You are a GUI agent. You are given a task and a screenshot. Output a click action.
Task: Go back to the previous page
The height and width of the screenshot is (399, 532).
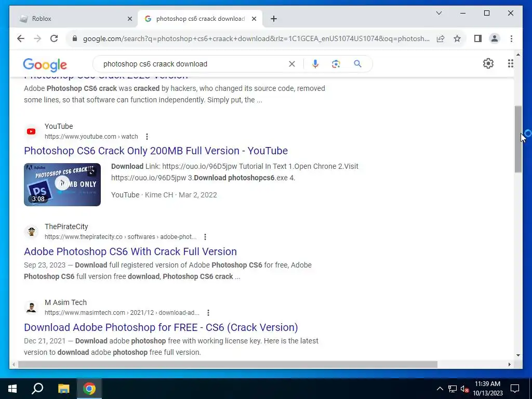point(21,38)
